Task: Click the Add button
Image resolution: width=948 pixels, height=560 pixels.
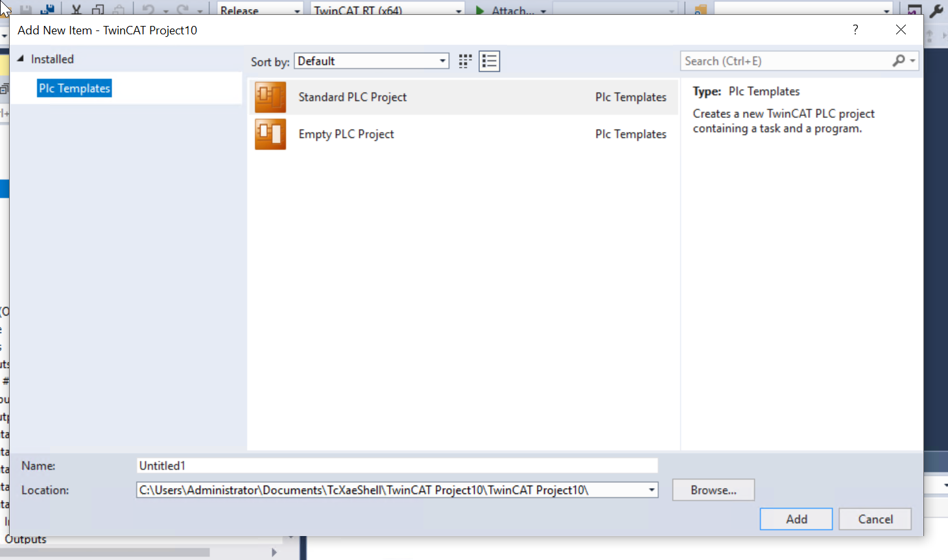Action: tap(796, 519)
